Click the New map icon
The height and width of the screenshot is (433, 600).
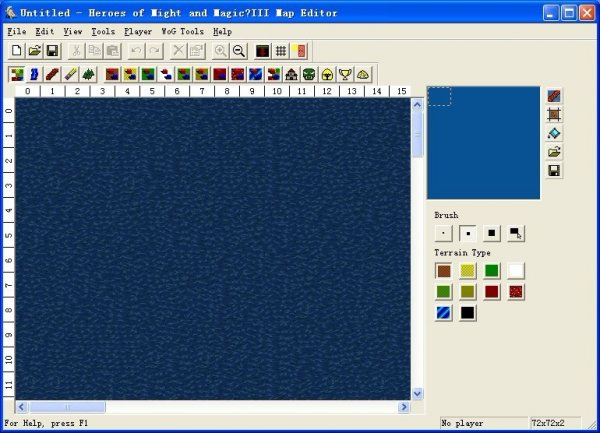(16, 50)
